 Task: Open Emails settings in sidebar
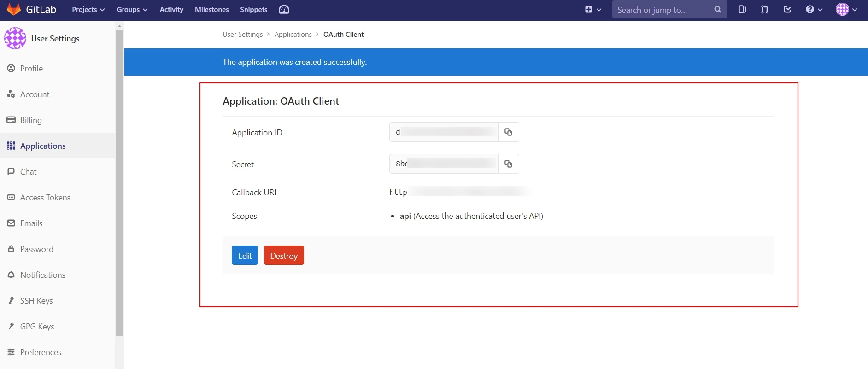pos(58,223)
